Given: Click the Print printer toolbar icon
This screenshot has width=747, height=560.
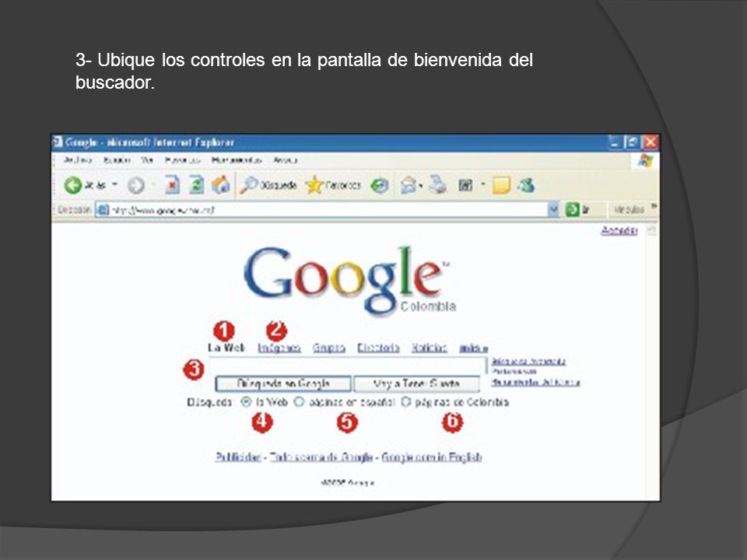Looking at the screenshot, I should (438, 185).
